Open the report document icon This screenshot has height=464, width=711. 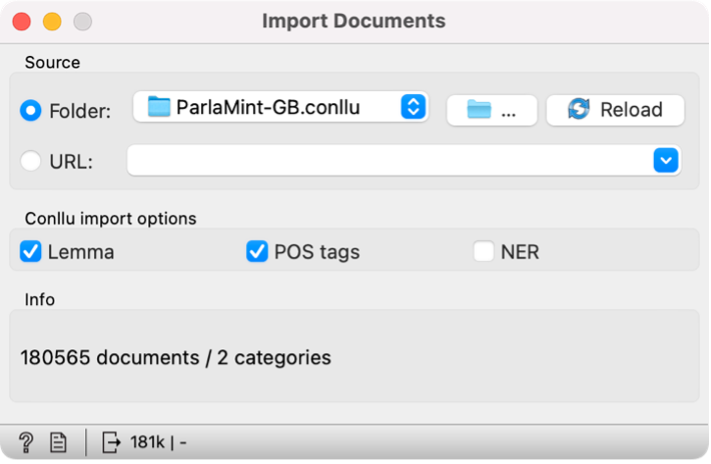coord(58,441)
